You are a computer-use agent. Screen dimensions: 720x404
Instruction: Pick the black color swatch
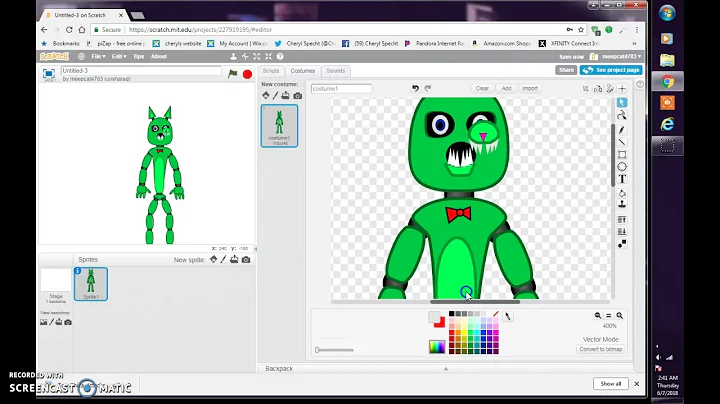(451, 314)
